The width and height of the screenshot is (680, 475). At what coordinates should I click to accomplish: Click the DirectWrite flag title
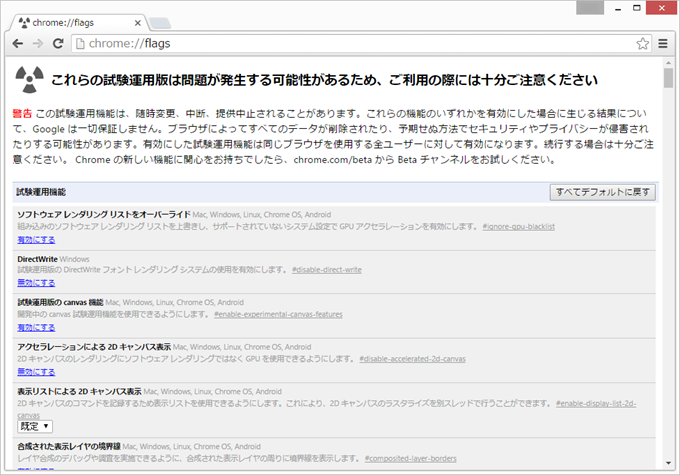click(37, 259)
